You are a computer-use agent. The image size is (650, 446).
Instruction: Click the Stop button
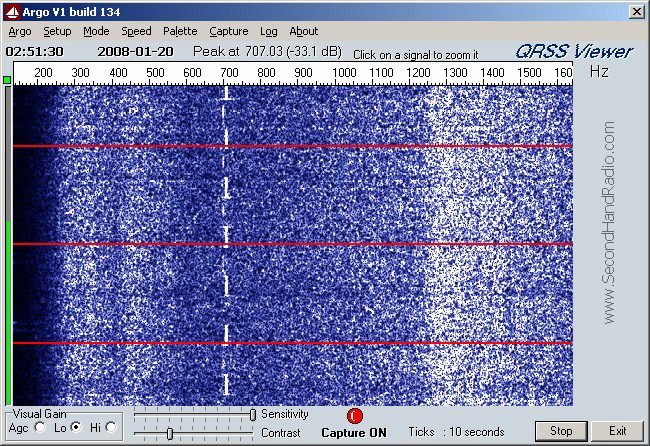pos(561,431)
